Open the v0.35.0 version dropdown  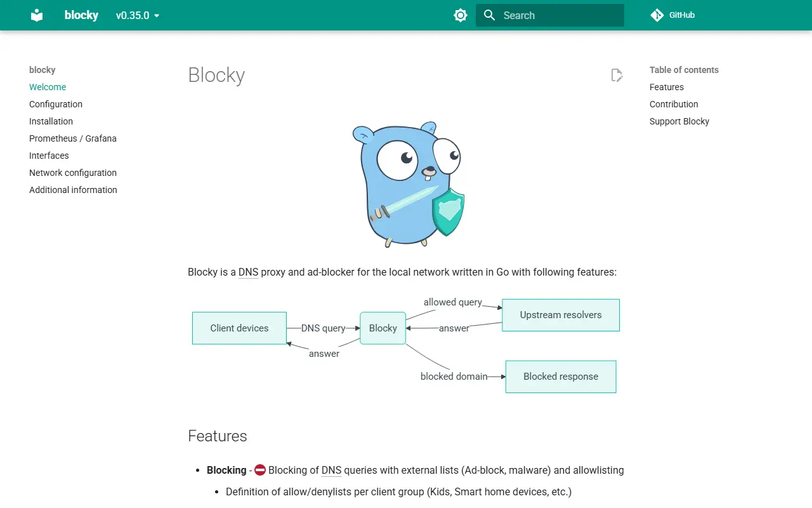coord(138,15)
